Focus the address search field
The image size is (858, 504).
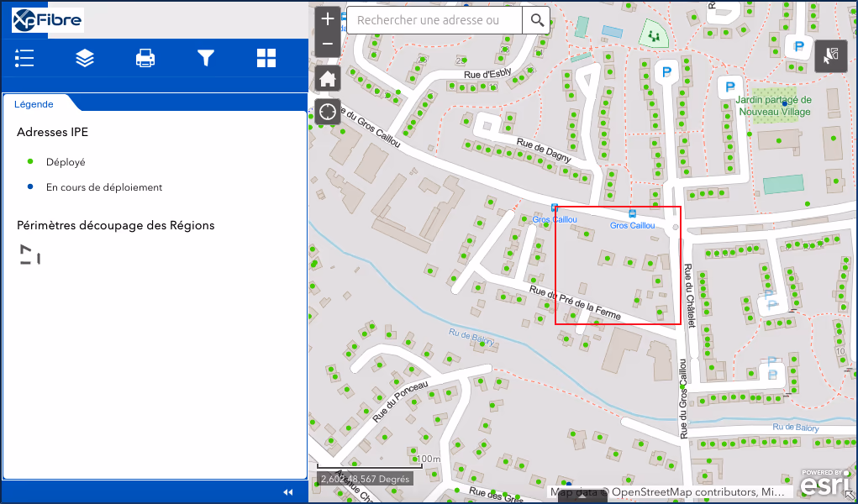(434, 20)
